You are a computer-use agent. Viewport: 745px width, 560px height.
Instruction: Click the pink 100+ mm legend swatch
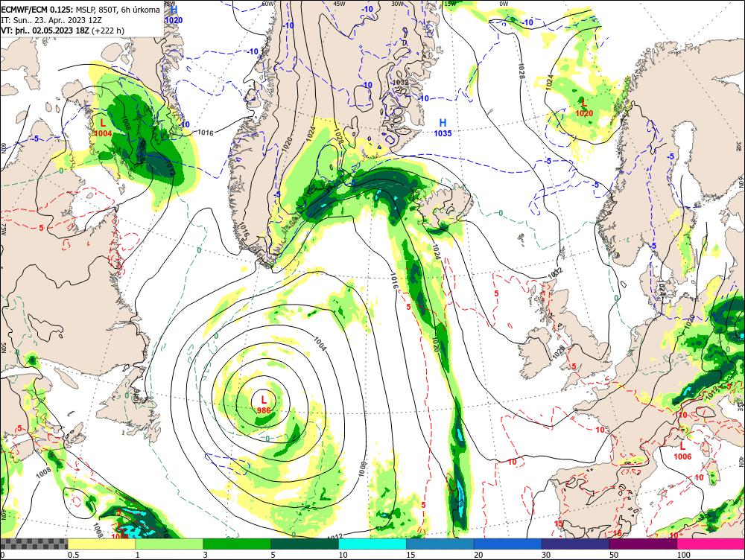pos(711,544)
